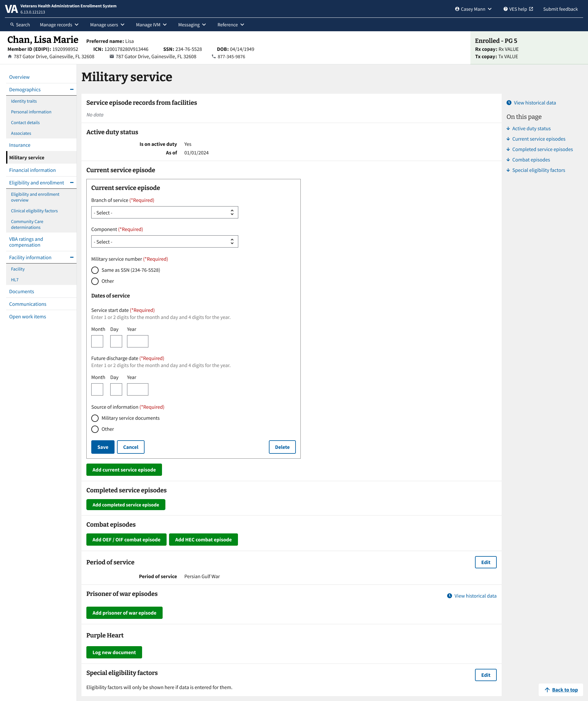588x701 pixels.
Task: Select the Same as SSN radio button
Action: (95, 270)
